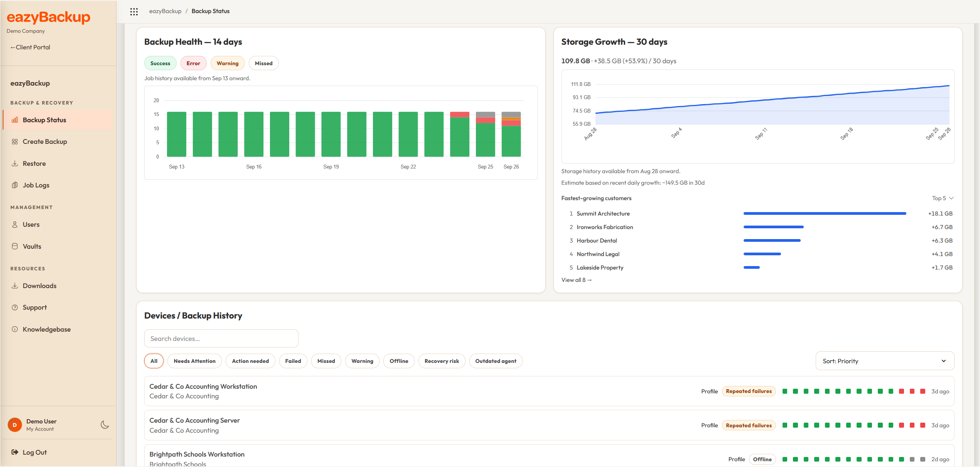980x467 pixels.
Task: Toggle the Success legend filter
Action: tap(160, 63)
